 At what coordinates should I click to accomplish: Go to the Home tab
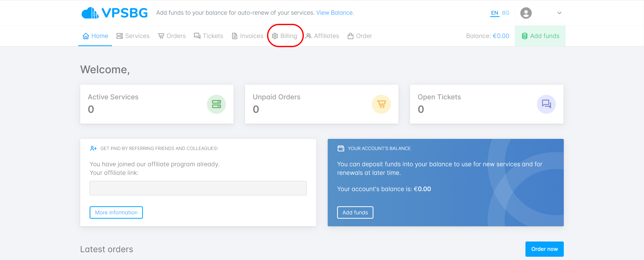pos(95,36)
